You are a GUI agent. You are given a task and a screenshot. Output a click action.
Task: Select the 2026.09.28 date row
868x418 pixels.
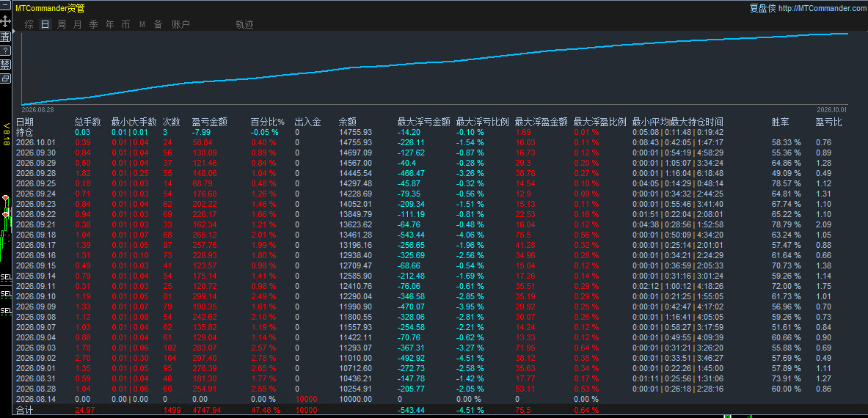pyautogui.click(x=36, y=173)
